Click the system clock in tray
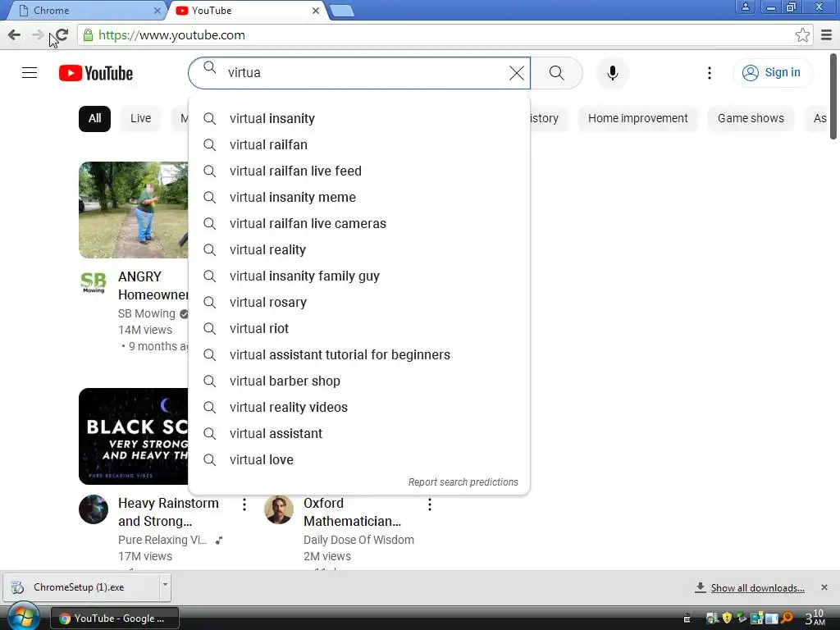840x630 pixels. (x=815, y=618)
